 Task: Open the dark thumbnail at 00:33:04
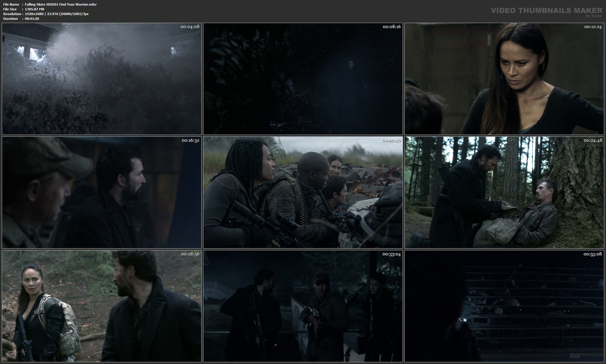[303, 305]
